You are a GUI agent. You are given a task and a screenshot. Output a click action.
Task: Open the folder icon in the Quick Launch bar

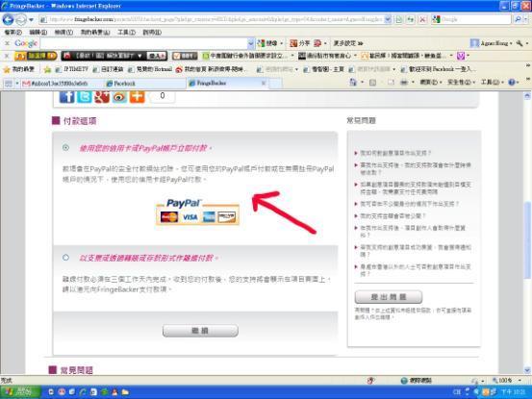[125, 392]
